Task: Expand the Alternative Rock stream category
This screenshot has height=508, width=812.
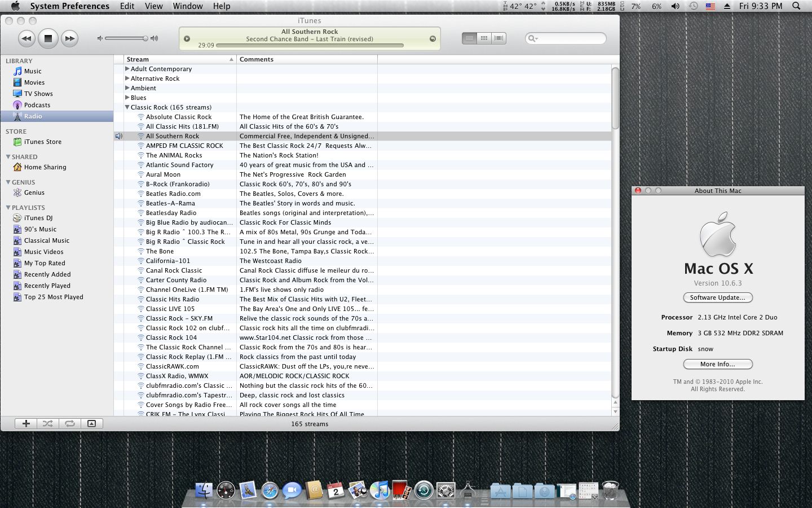Action: [127, 78]
